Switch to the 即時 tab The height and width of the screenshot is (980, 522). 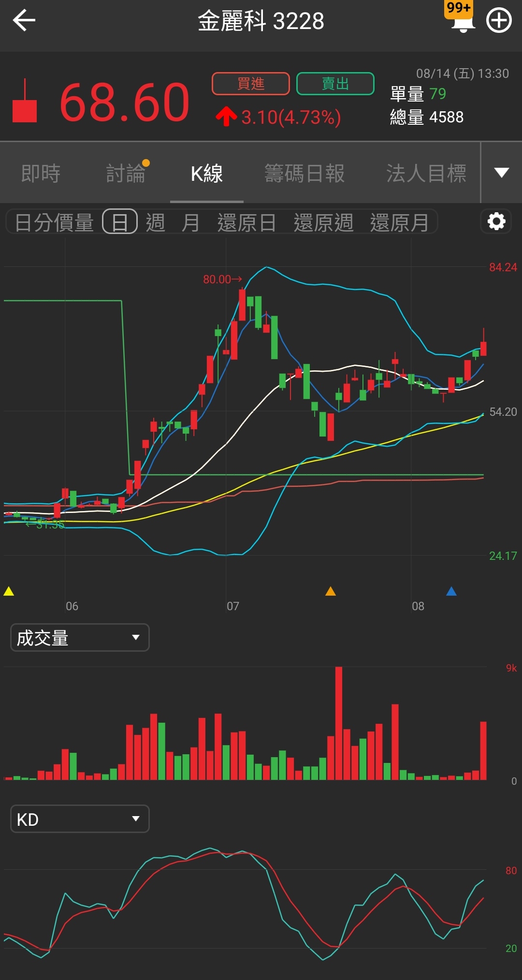[x=41, y=173]
